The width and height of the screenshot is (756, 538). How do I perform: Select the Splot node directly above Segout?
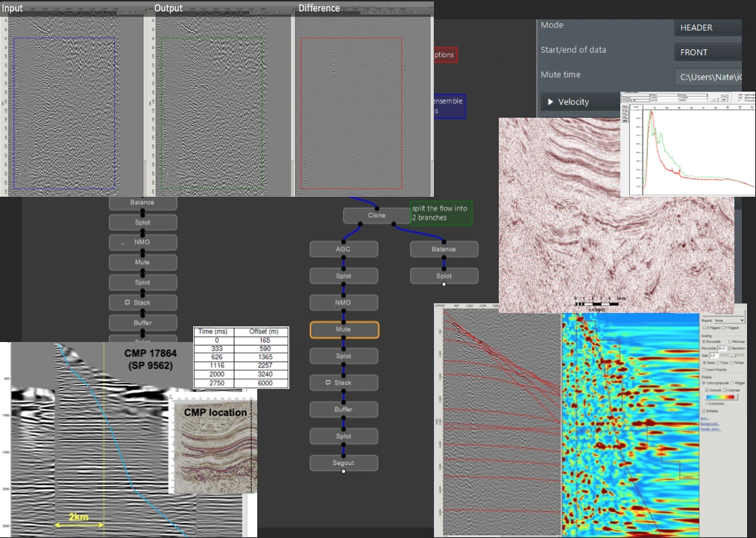343,436
